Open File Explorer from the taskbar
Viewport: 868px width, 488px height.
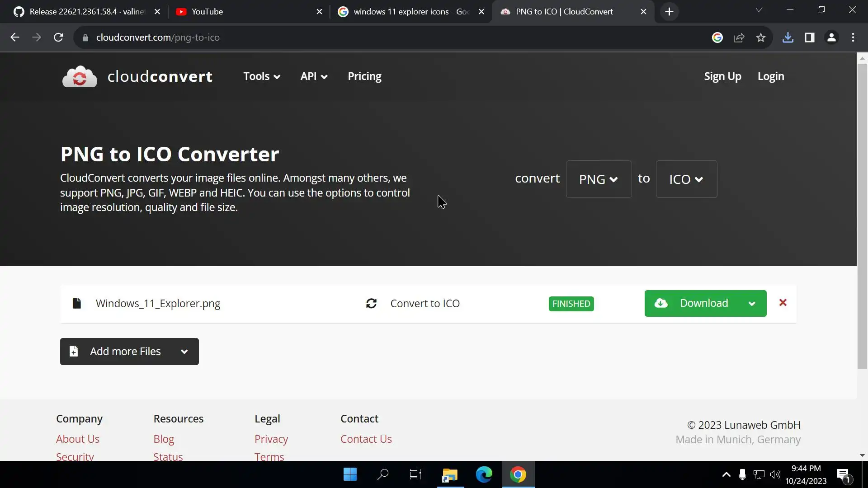tap(450, 474)
